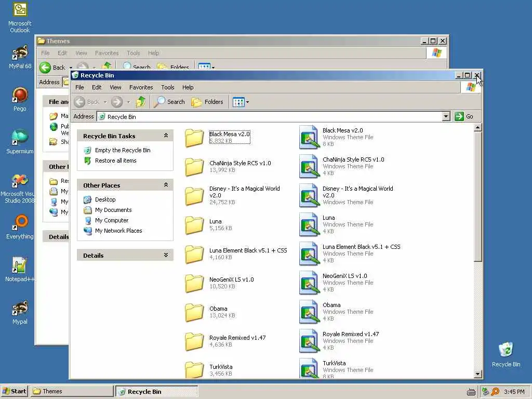Expand the Address bar dropdown in Recycle Bin
This screenshot has height=399, width=532.
coord(446,117)
